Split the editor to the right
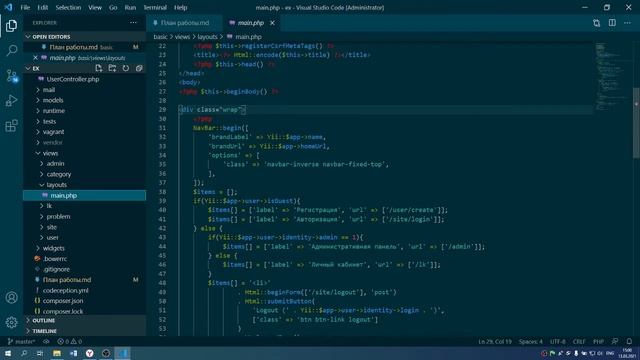 pyautogui.click(x=612, y=23)
